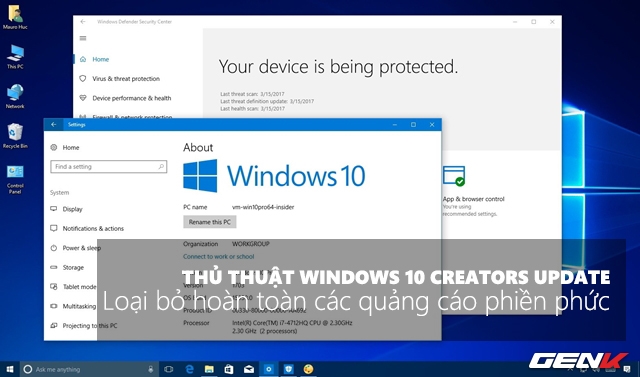Screen dimensions: 640x377
Task: Click the hamburger menu in Defender Security Center
Action: 83,38
